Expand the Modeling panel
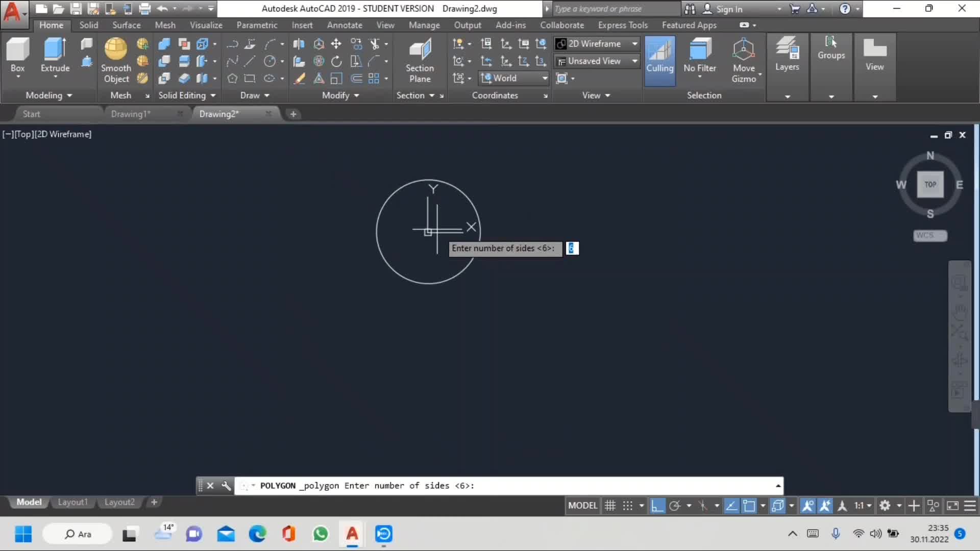This screenshot has height=551, width=980. [49, 95]
